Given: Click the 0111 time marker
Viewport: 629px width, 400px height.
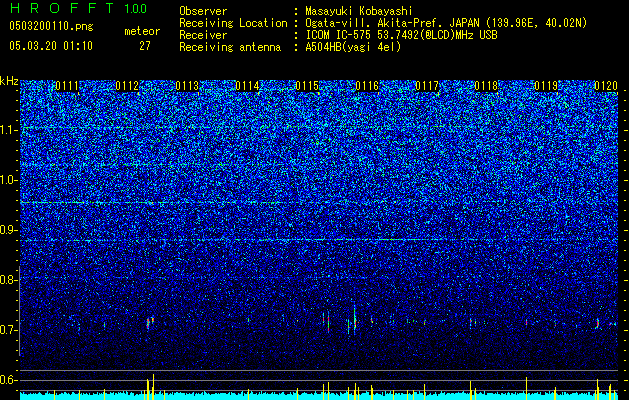Looking at the screenshot, I should coord(67,86).
